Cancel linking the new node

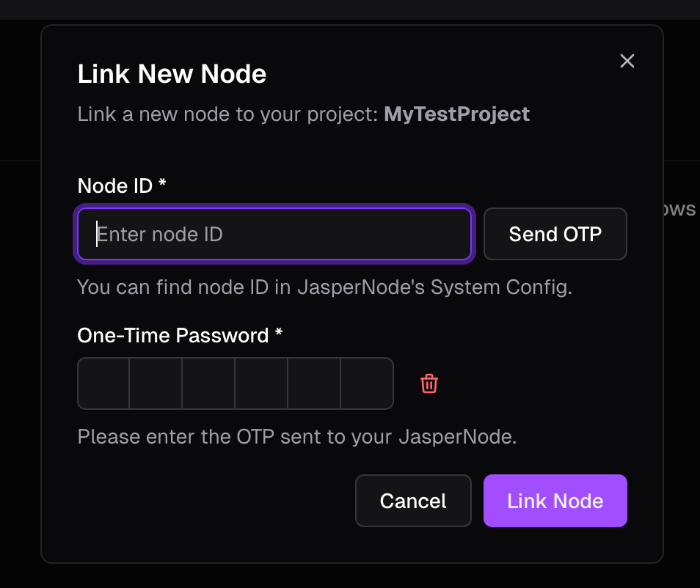[413, 501]
